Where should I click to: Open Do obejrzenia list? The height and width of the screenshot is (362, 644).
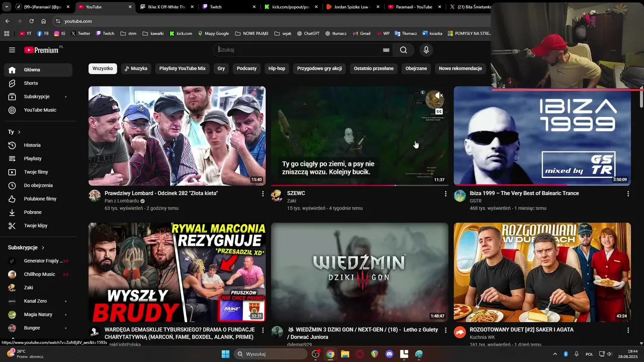[38, 186]
